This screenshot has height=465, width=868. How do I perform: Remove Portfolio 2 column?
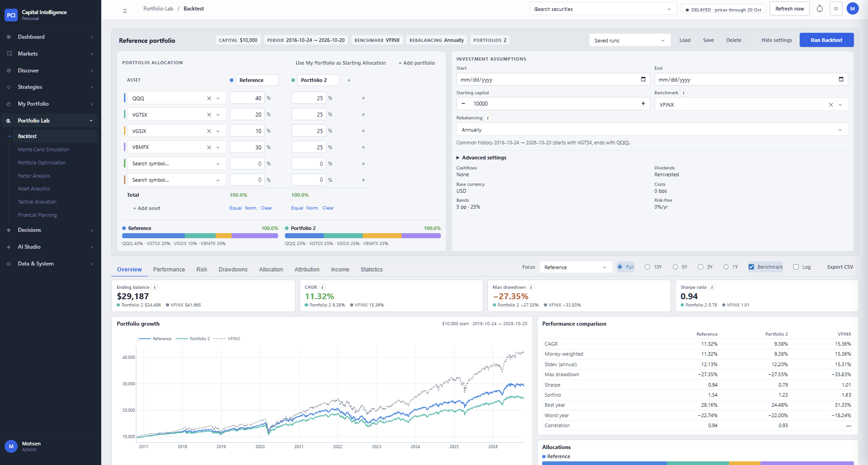(x=349, y=80)
